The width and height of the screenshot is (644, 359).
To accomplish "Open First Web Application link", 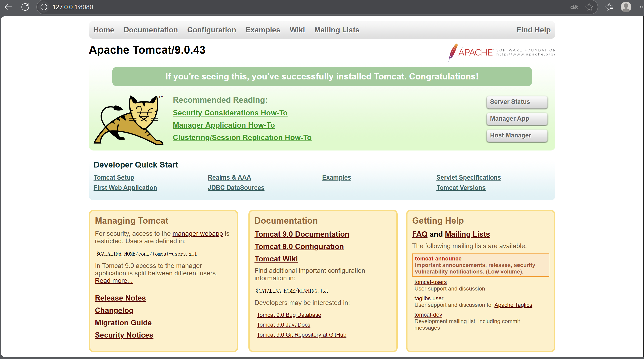I will [x=125, y=188].
